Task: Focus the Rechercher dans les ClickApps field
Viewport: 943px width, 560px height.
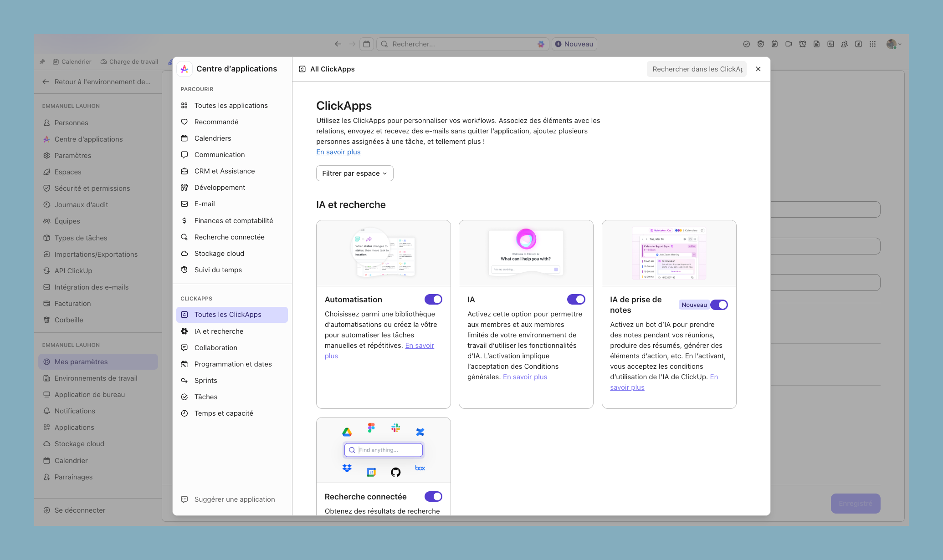Action: pos(697,69)
